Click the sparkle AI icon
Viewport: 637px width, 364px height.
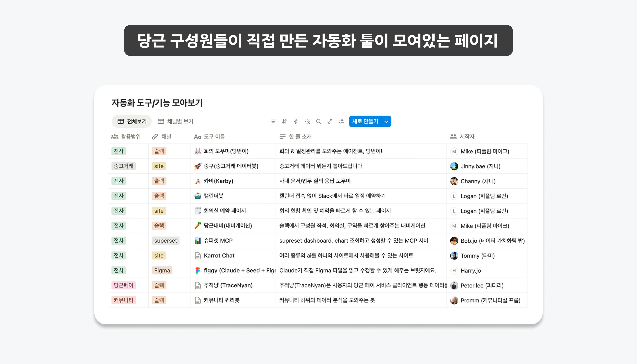(307, 121)
